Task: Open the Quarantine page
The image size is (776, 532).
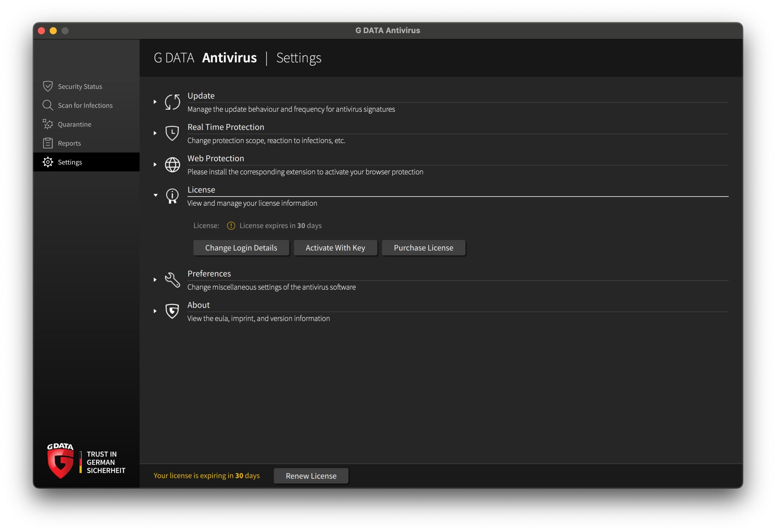Action: [x=86, y=124]
